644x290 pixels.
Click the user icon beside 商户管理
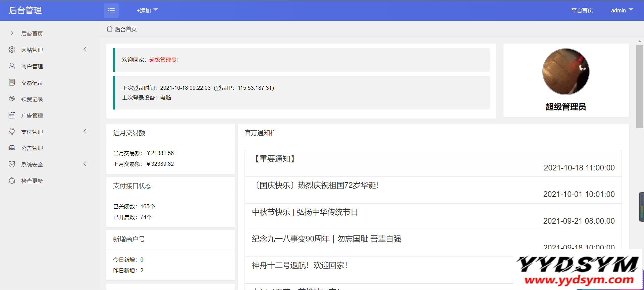[x=12, y=66]
